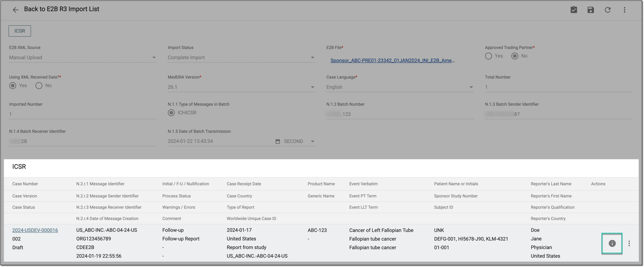Screen dimensions: 644x267
Task: Click message creation date 2024-01-19 22:55:56
Action: click(99, 256)
